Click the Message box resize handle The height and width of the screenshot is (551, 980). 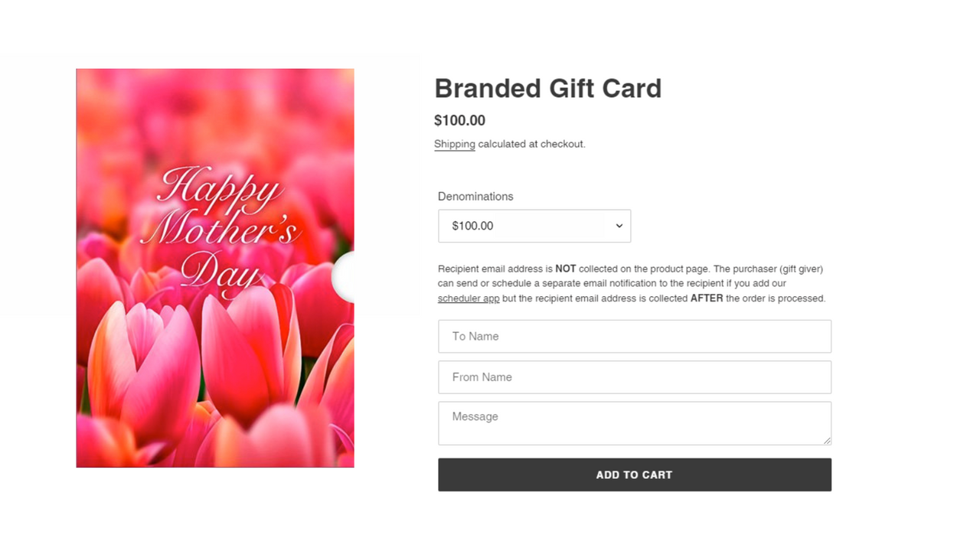pyautogui.click(x=826, y=440)
